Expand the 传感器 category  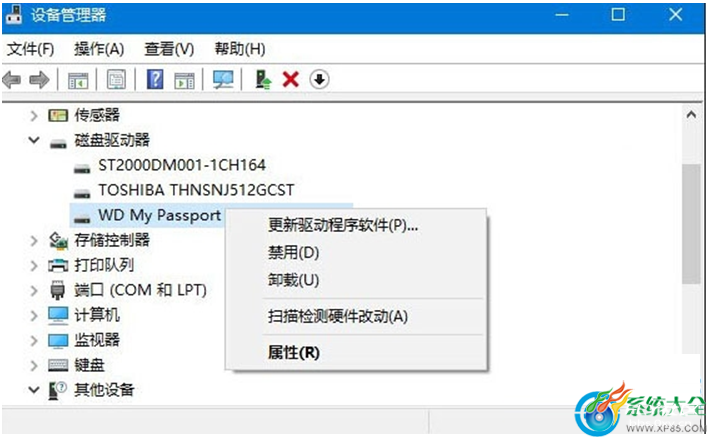pos(34,116)
